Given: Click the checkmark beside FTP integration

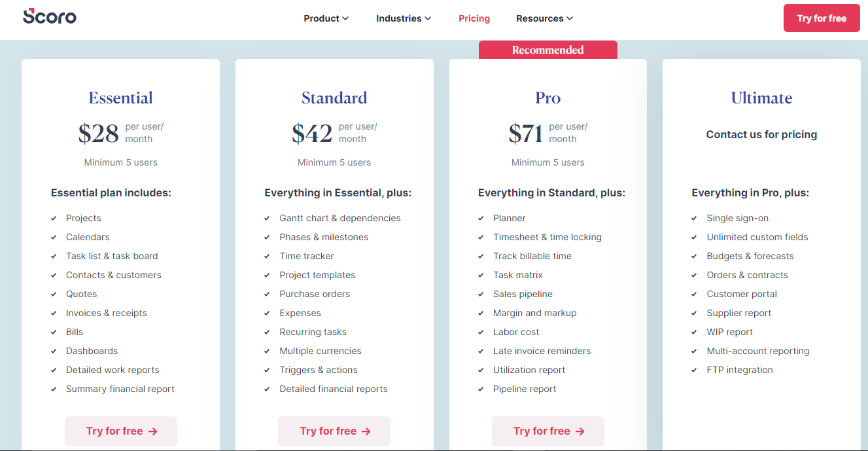Looking at the screenshot, I should click(695, 370).
